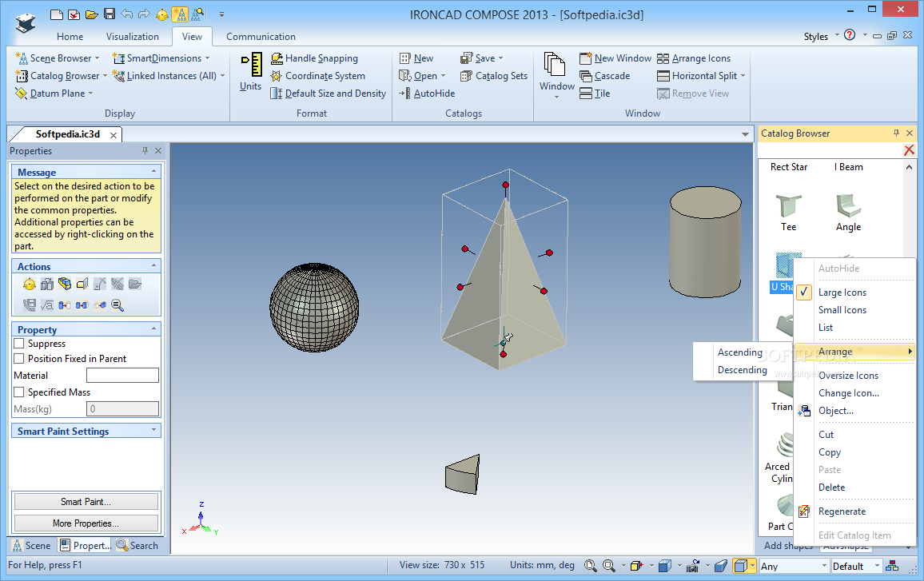Click AutoHide in the Catalogs group

428,94
